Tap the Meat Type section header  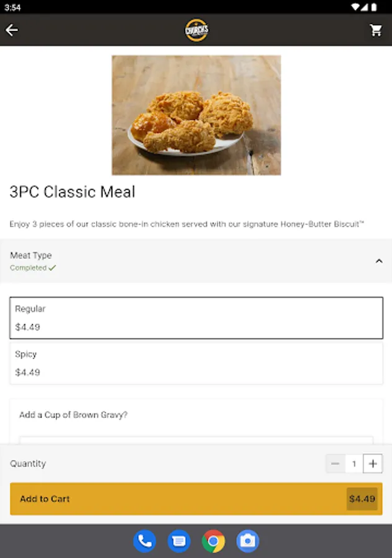(196, 261)
